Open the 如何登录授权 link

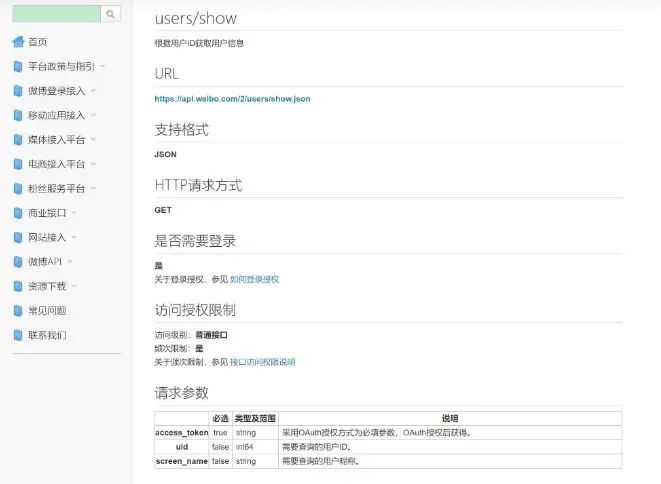pyautogui.click(x=254, y=279)
